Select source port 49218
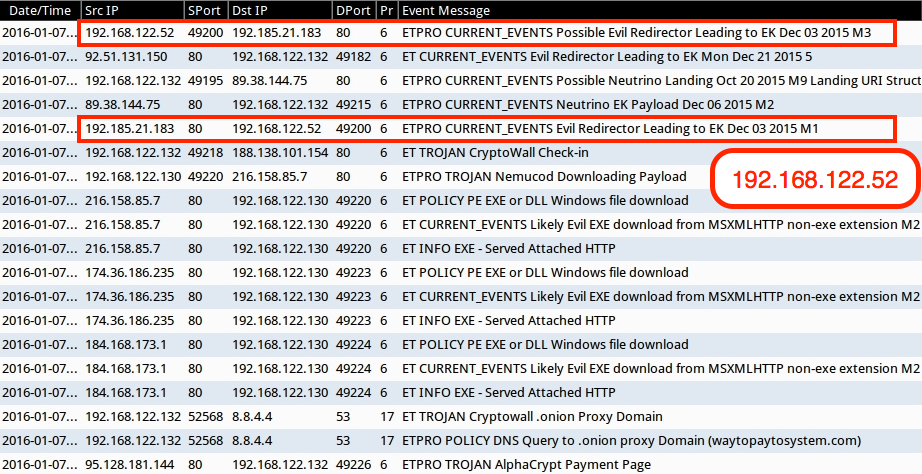 (x=206, y=153)
